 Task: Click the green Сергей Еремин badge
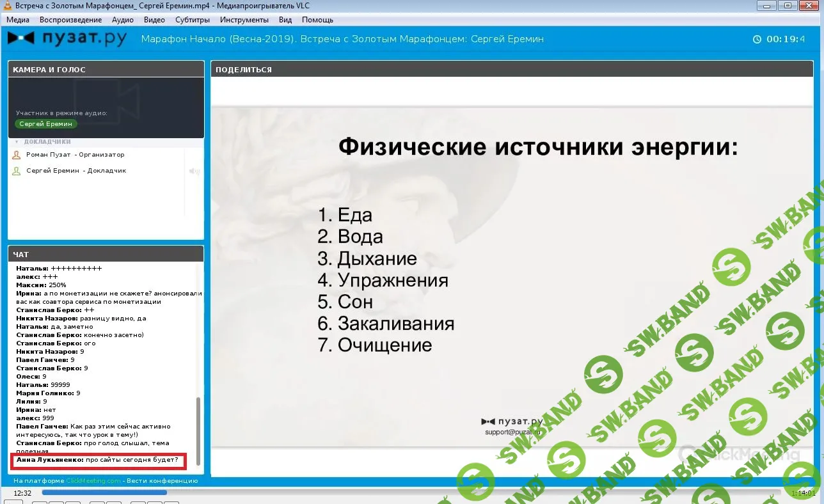[45, 123]
